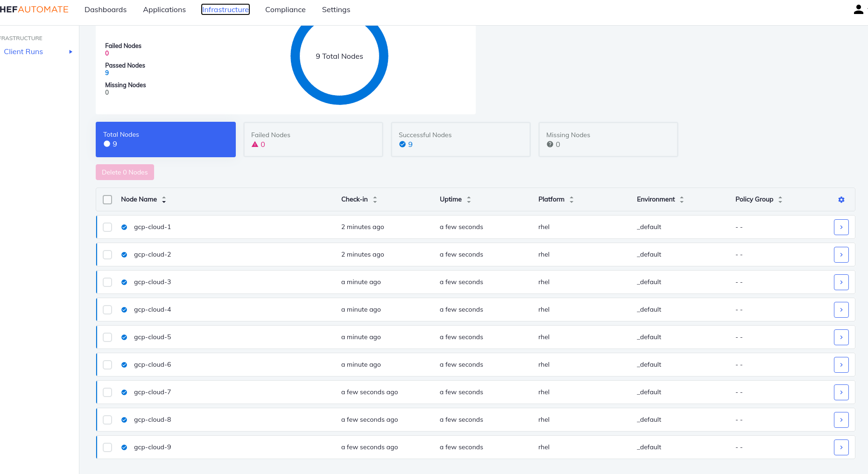The width and height of the screenshot is (868, 474).
Task: Tick the select-all nodes checkbox
Action: [107, 200]
